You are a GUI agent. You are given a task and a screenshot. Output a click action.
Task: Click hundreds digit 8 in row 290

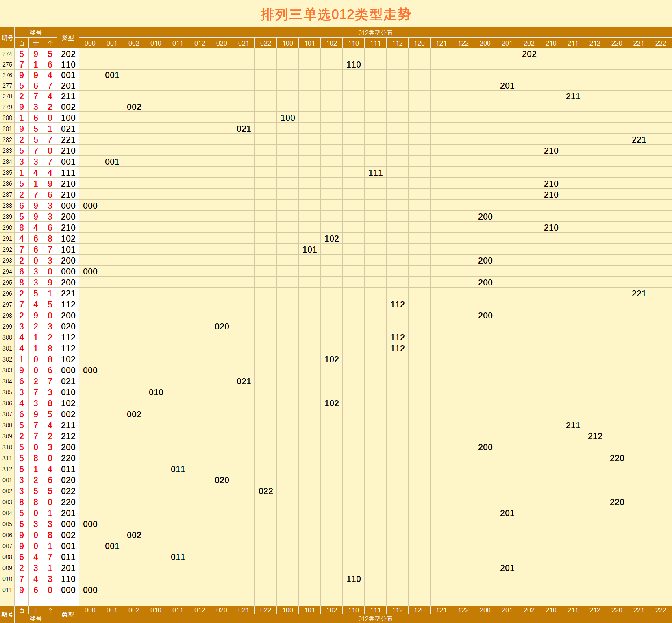[x=22, y=227]
